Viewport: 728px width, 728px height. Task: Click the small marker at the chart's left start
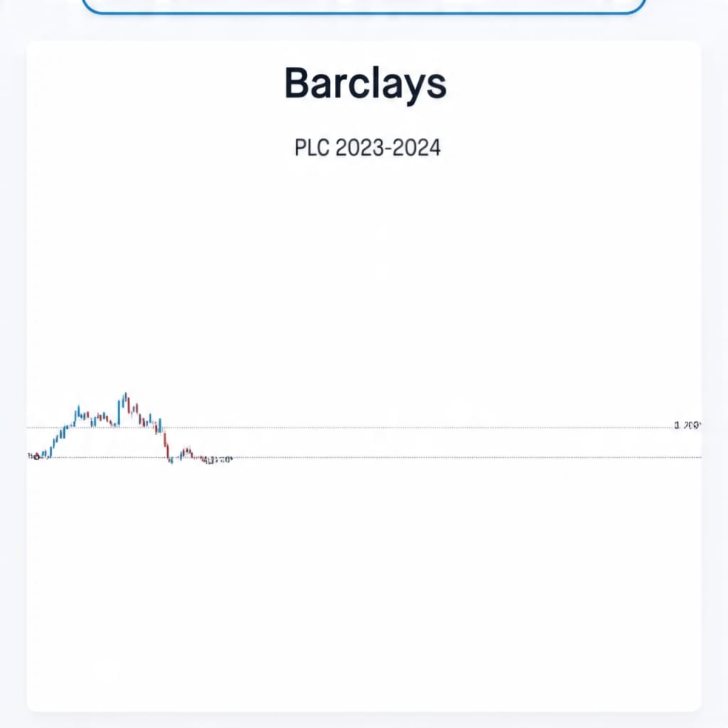34,456
